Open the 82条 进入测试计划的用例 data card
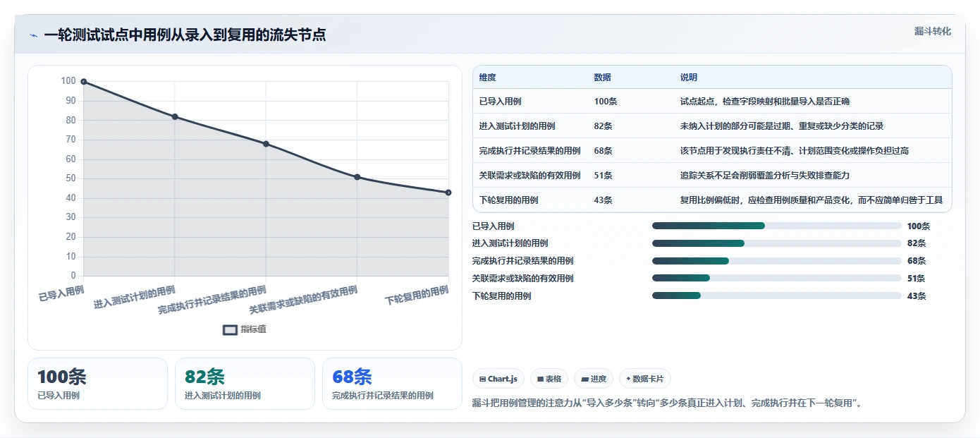 coord(245,384)
